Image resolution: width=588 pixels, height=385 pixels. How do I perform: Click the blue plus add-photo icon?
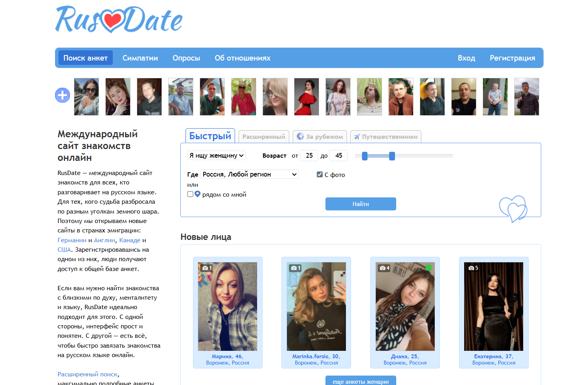click(x=62, y=95)
